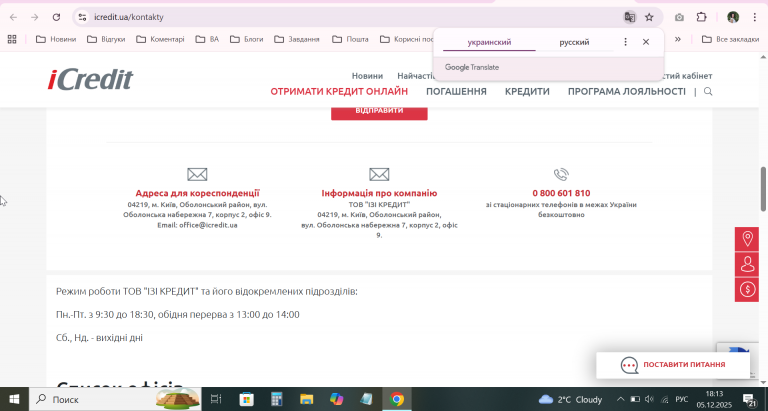Click the page vertical scrollbar thumb
Screen dimensions: 768x411
[x=763, y=189]
